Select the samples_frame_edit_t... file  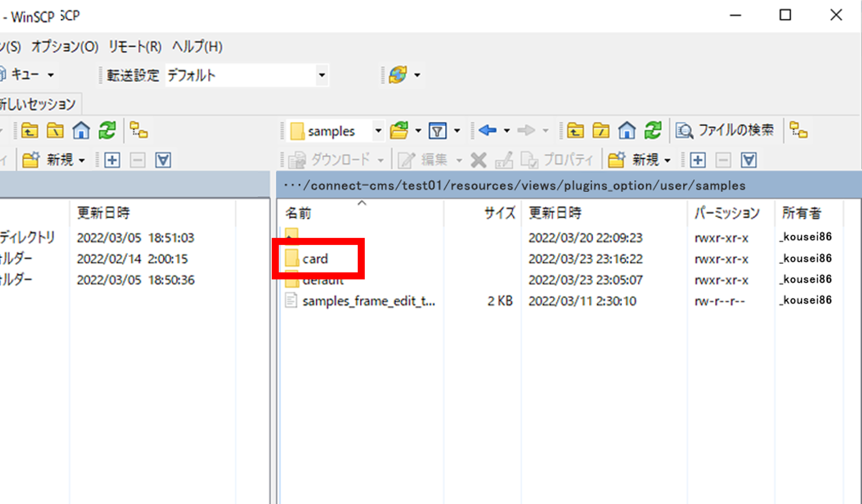coord(360,301)
